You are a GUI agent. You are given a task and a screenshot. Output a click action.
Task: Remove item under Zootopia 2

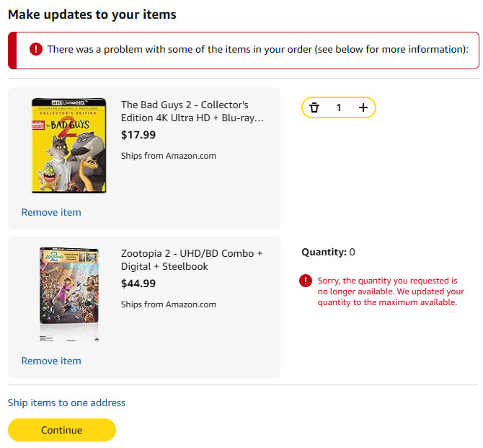(x=51, y=361)
